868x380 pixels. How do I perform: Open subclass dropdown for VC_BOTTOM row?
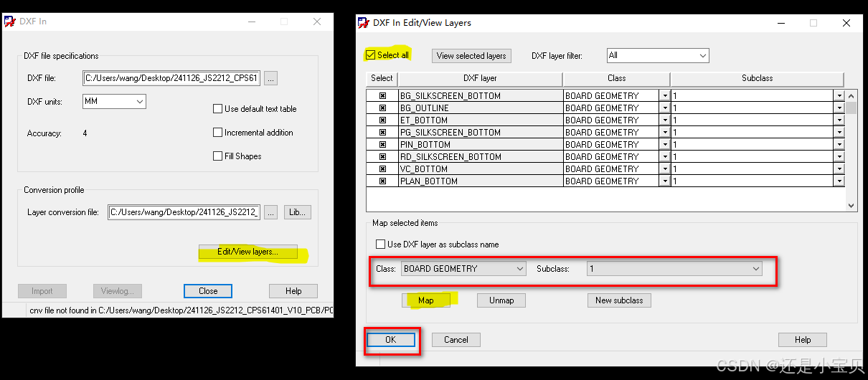(839, 169)
